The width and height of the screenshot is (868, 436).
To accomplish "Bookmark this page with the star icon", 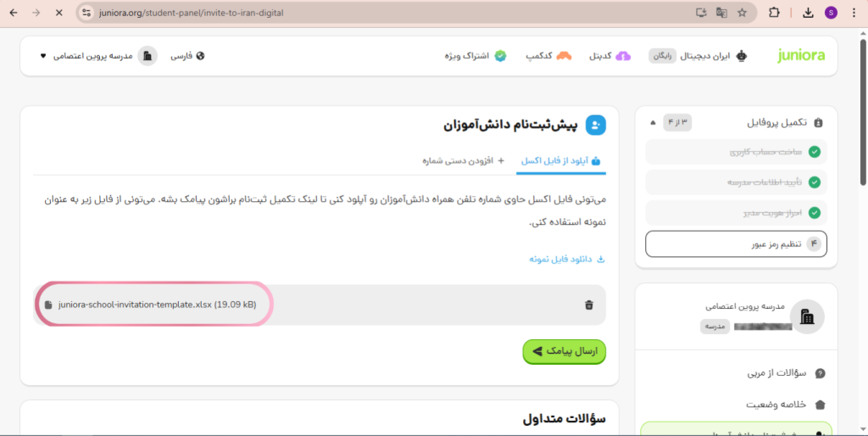I will tap(743, 13).
